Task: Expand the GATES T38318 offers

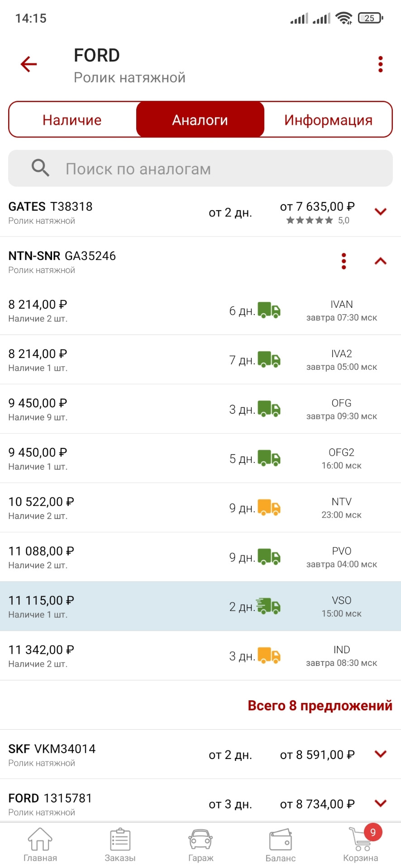Action: 381,212
